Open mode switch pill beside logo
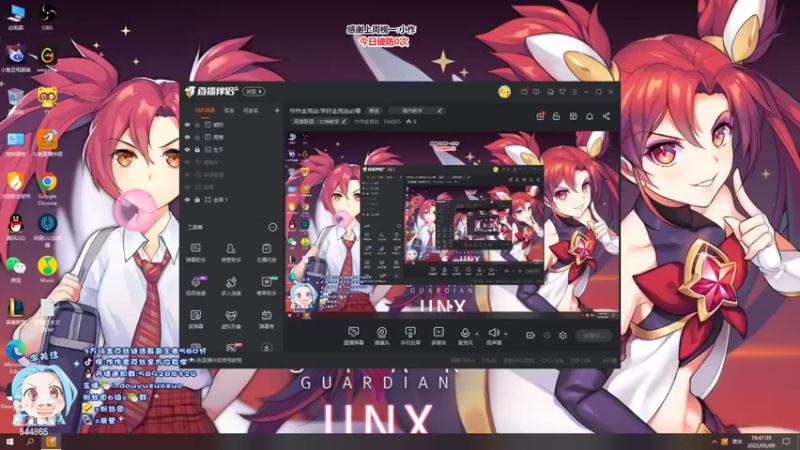Viewport: 800px width, 450px height. [254, 91]
